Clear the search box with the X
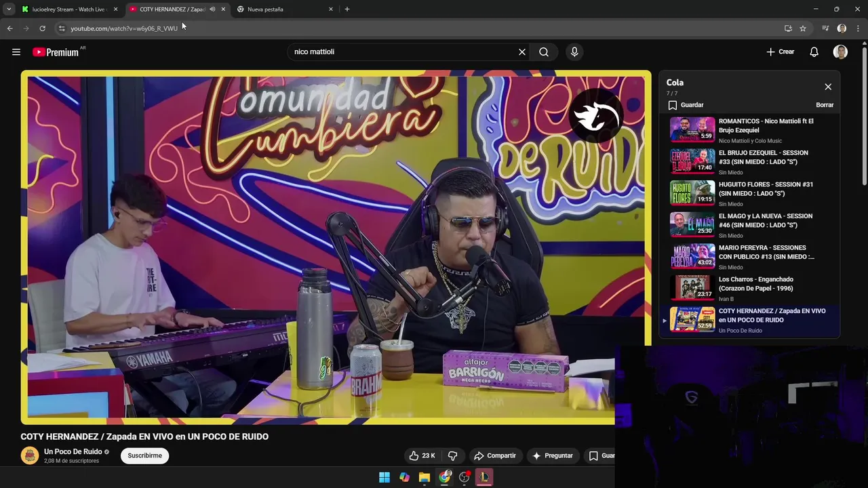This screenshot has width=868, height=488. 522,52
